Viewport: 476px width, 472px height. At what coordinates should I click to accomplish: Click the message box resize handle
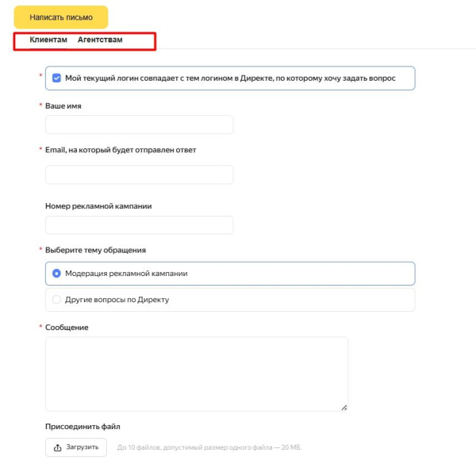click(344, 407)
